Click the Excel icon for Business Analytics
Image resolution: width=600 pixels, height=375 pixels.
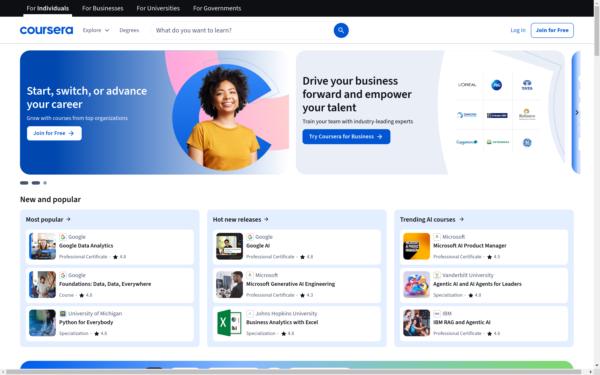point(230,323)
